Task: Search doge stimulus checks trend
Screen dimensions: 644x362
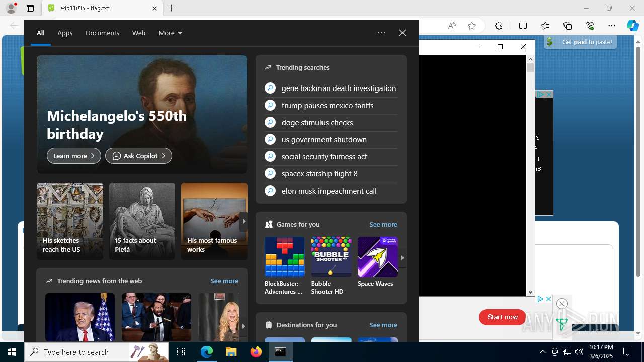Action: point(331,122)
